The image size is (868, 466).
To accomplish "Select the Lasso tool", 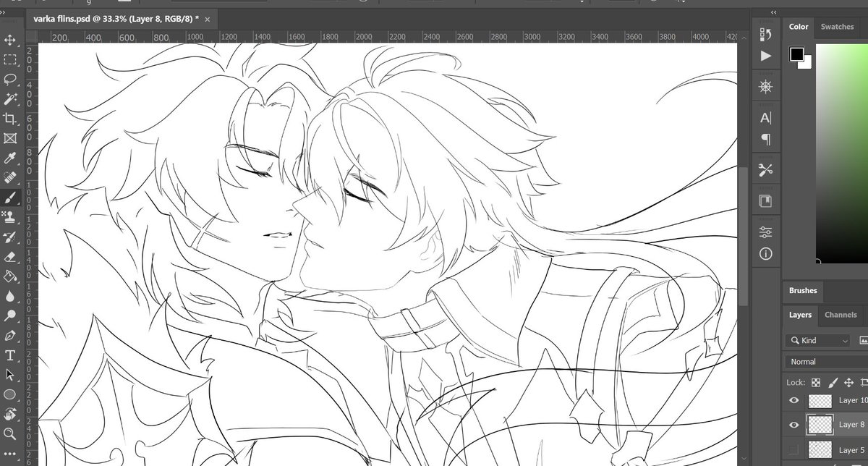I will coord(10,79).
